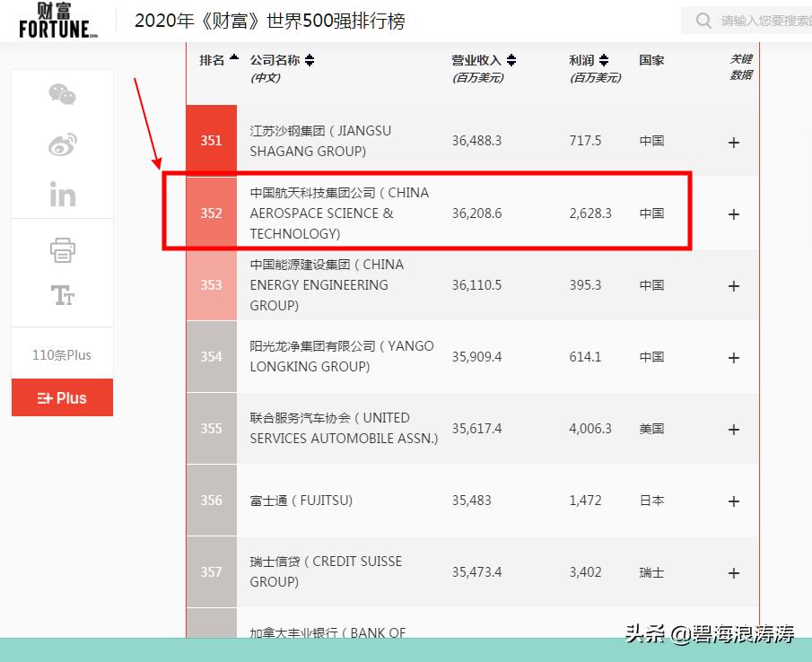Click the WeChat share icon
This screenshot has width=812, height=662.
click(61, 93)
